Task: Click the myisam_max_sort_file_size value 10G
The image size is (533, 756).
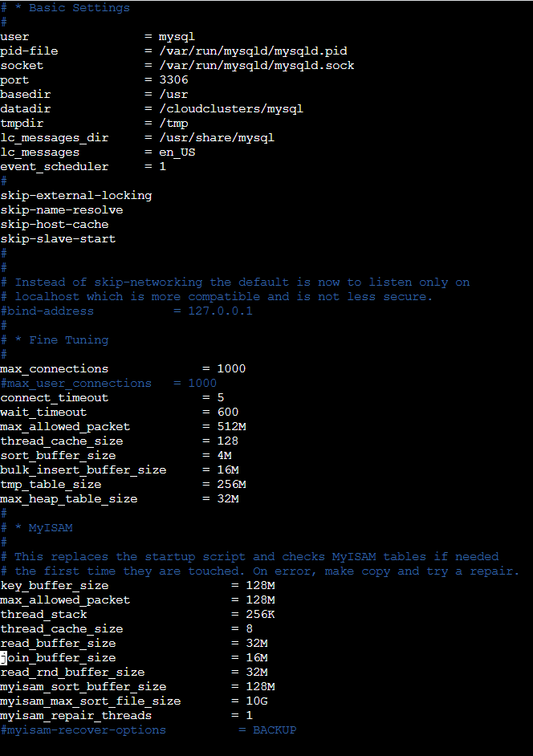Action: click(256, 701)
